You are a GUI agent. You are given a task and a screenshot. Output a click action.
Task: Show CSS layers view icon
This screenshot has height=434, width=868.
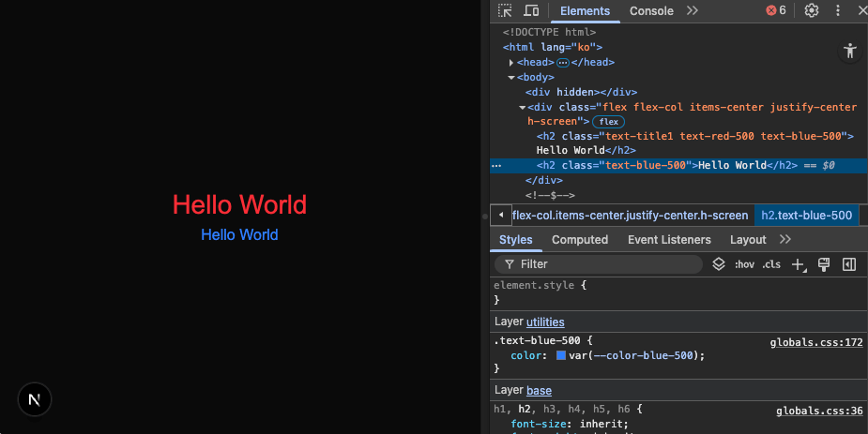click(x=718, y=264)
